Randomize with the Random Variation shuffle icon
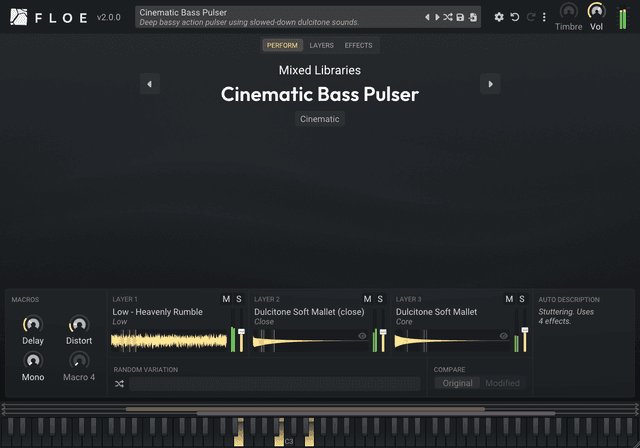Viewport: 640px width, 448px height. [119, 384]
